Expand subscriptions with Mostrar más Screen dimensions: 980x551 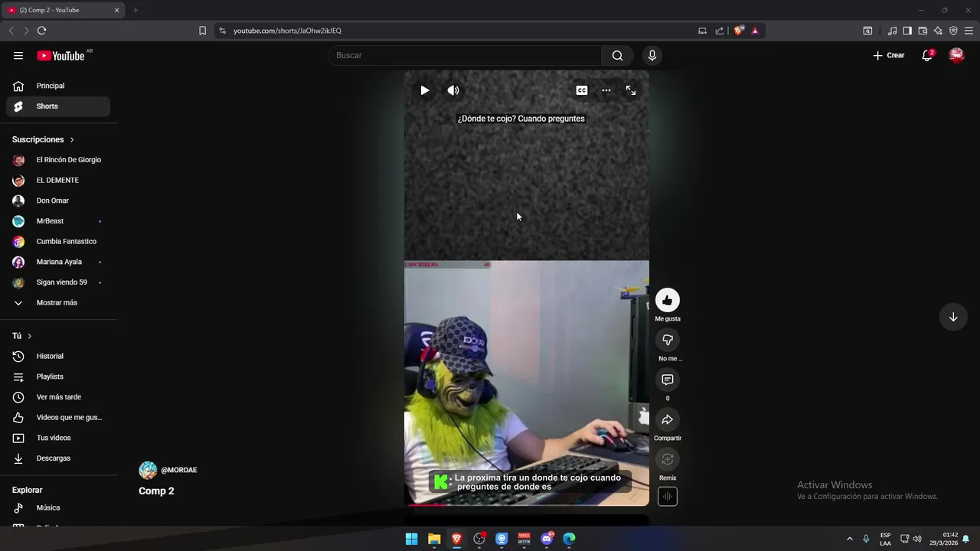tap(58, 303)
